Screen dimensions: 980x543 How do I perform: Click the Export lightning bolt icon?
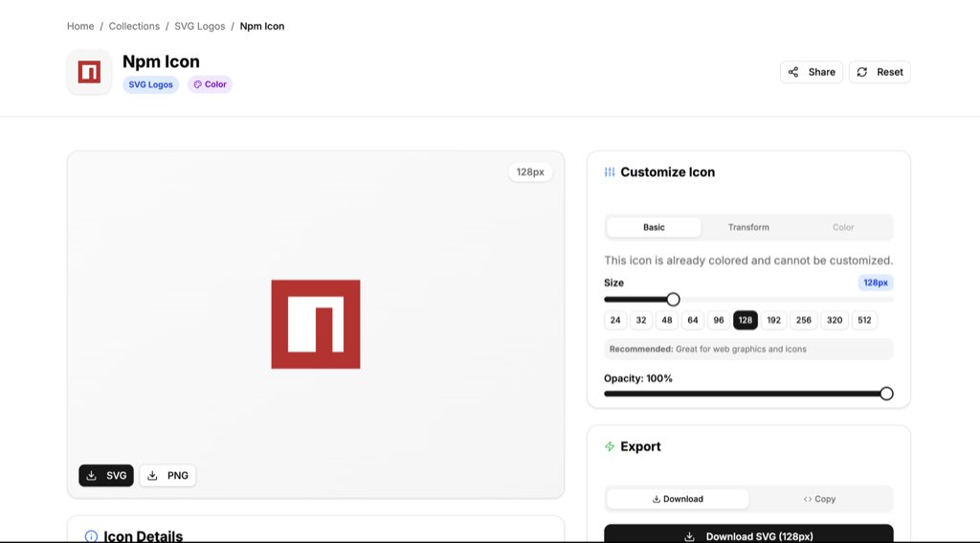[x=610, y=446]
